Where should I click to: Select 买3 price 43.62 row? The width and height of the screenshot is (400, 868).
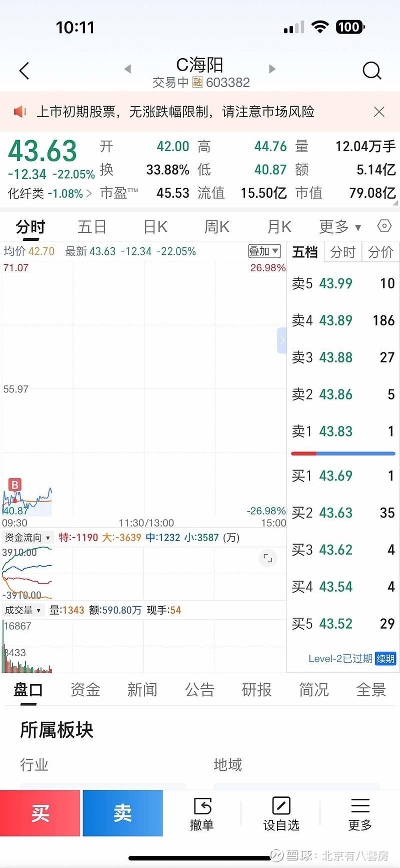point(343,550)
